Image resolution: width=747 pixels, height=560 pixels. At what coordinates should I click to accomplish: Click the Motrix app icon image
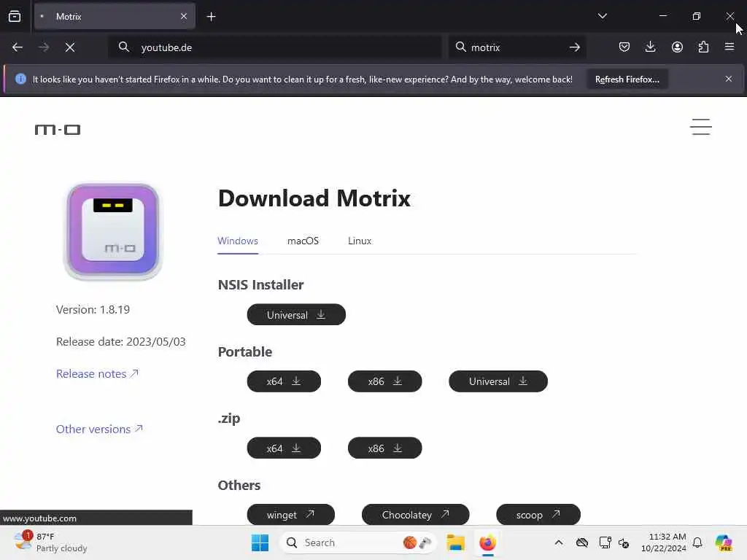(113, 231)
